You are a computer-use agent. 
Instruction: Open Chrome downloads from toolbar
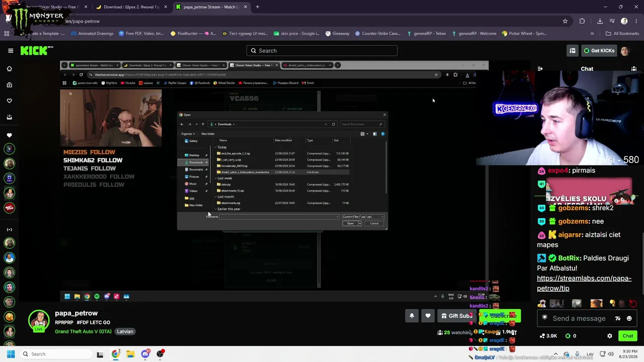coord(600,21)
